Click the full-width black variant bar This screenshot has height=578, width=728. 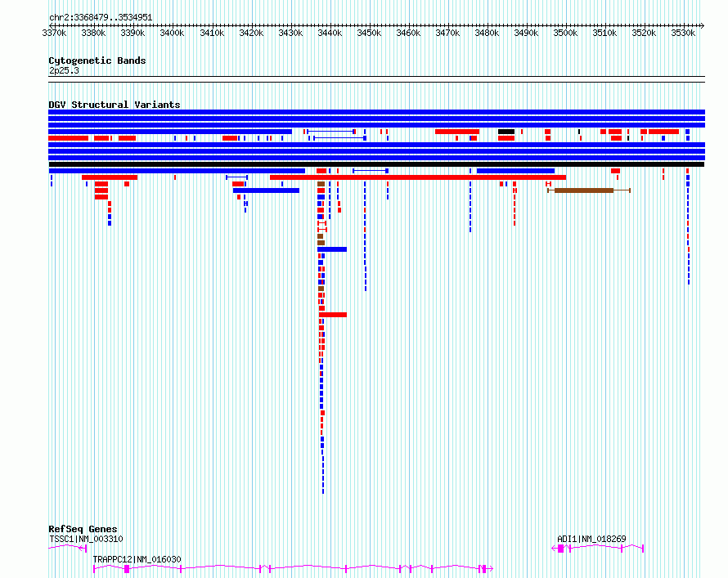coord(376,164)
